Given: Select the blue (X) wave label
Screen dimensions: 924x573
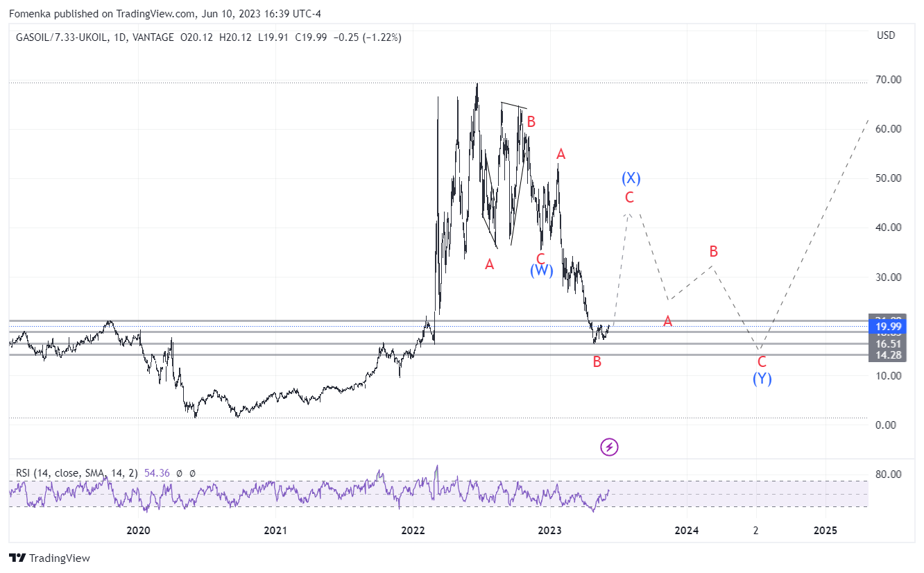Looking at the screenshot, I should click(x=631, y=178).
